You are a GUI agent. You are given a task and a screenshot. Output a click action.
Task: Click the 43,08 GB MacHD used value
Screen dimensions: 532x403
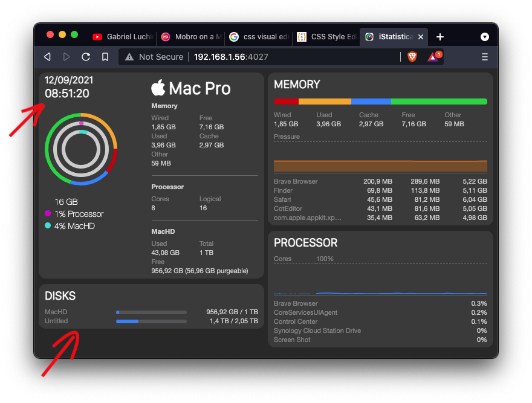pyautogui.click(x=165, y=253)
